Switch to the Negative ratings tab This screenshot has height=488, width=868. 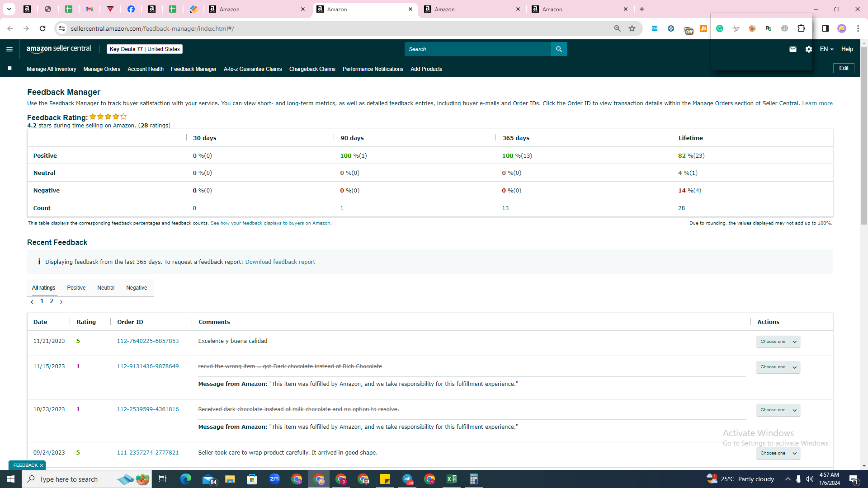137,288
